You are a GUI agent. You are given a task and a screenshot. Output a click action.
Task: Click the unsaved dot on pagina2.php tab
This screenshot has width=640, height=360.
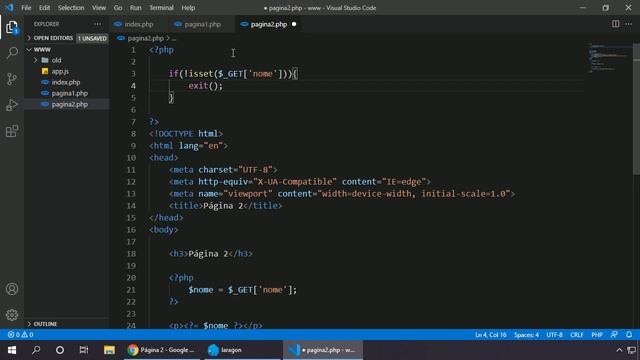[x=294, y=24]
